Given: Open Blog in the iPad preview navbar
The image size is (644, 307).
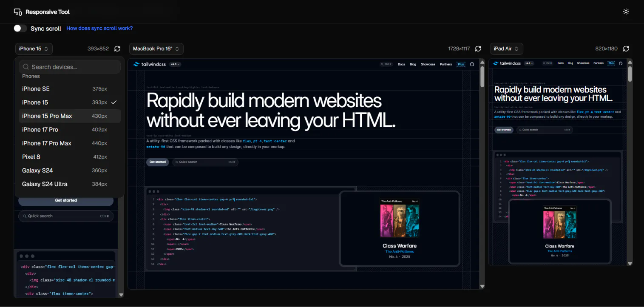Looking at the screenshot, I should tap(570, 63).
